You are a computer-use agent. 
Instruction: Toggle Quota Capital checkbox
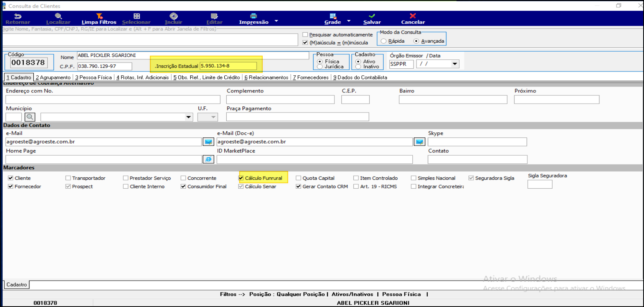click(x=298, y=178)
